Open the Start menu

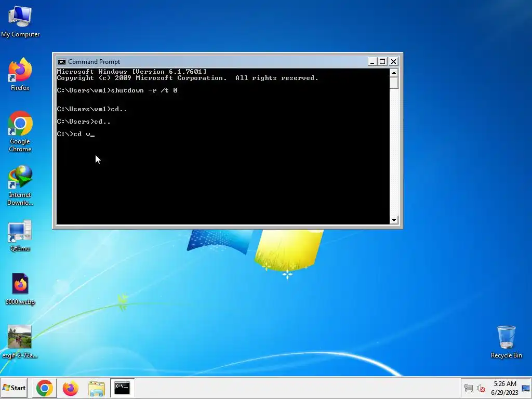point(14,388)
